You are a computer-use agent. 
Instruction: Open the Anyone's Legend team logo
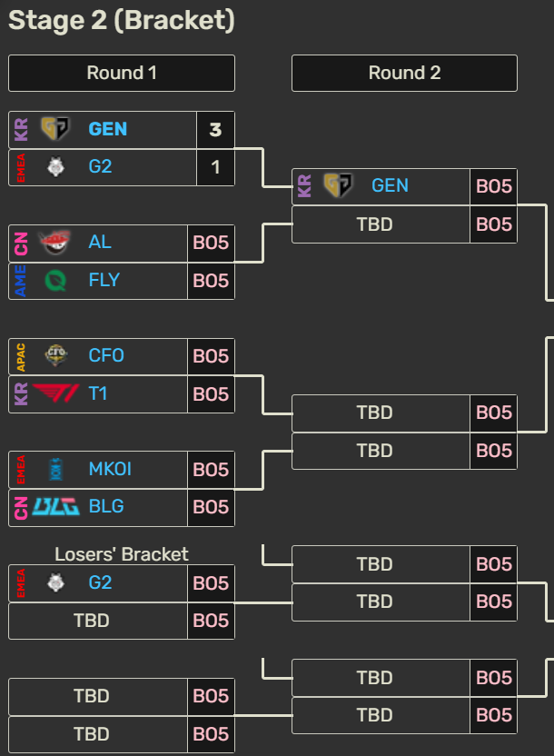tap(54, 242)
